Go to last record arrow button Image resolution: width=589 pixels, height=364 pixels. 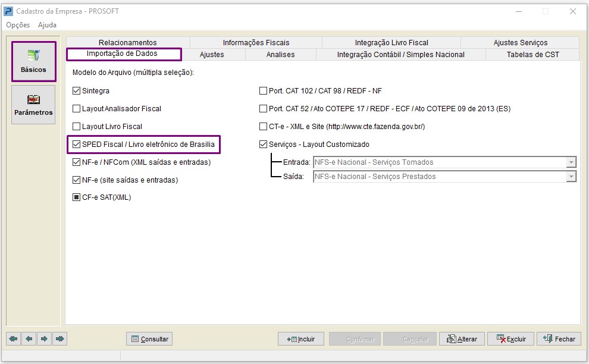tap(59, 339)
